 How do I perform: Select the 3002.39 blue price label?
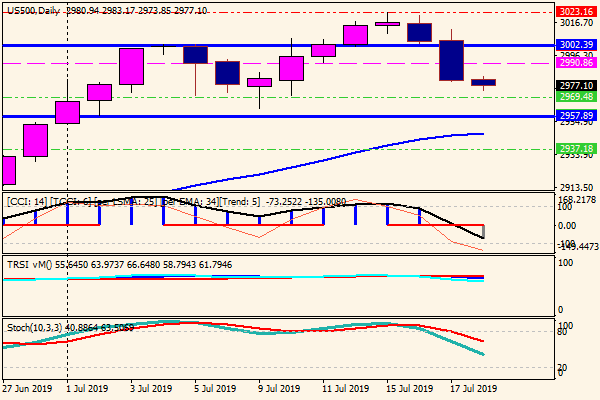(578, 45)
